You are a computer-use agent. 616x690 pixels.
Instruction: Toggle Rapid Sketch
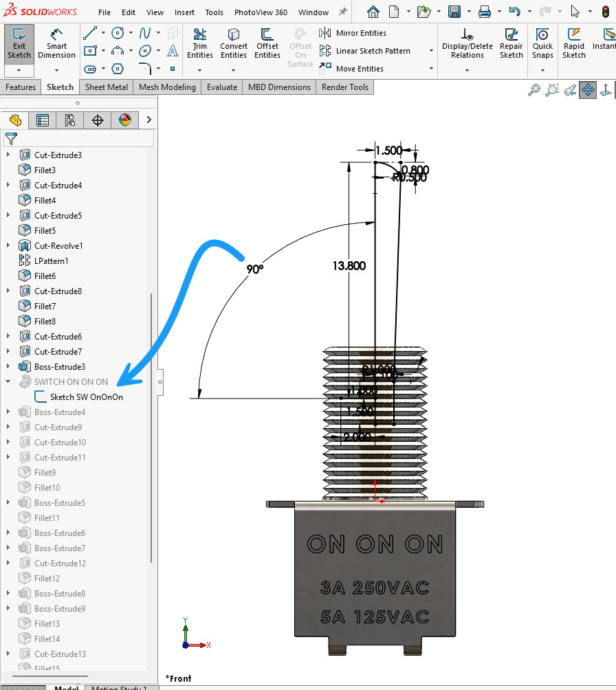pos(574,43)
